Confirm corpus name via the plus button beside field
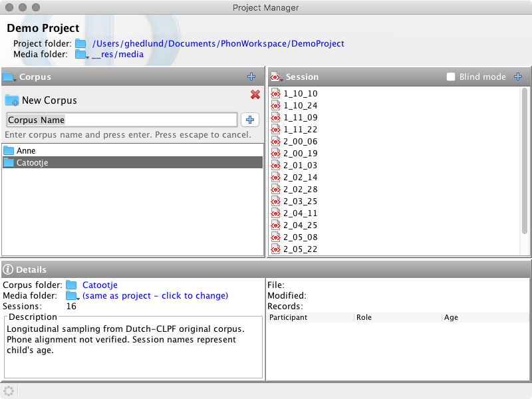This screenshot has width=532, height=399. click(250, 120)
